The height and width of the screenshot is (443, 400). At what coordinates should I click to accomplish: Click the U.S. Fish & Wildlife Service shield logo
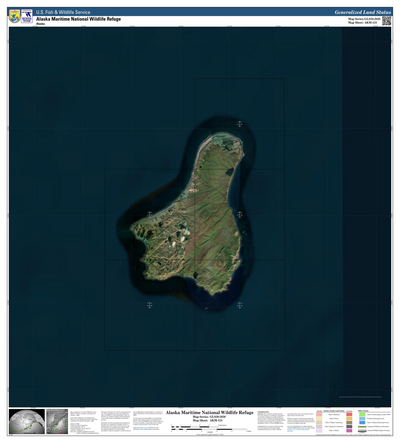click(x=15, y=16)
